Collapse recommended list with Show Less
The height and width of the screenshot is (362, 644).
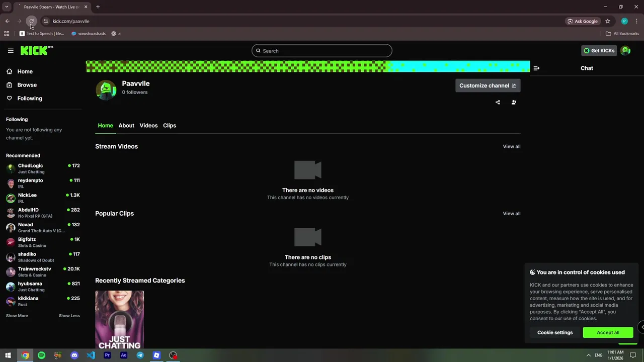(x=69, y=316)
